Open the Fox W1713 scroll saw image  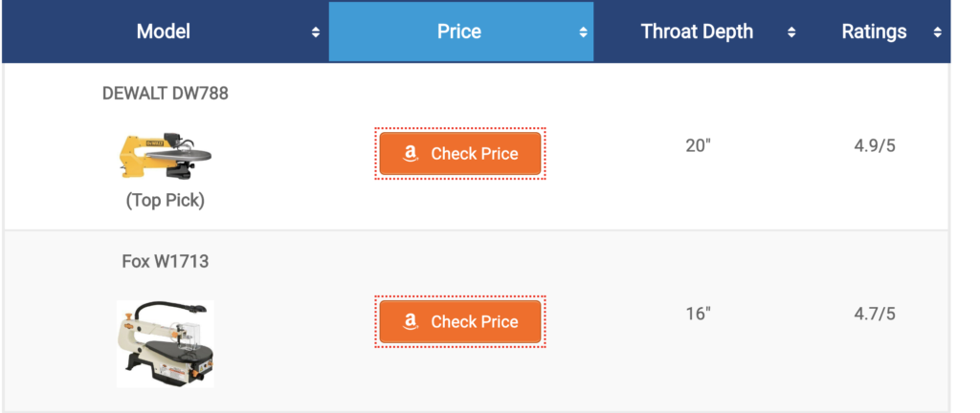(x=166, y=342)
